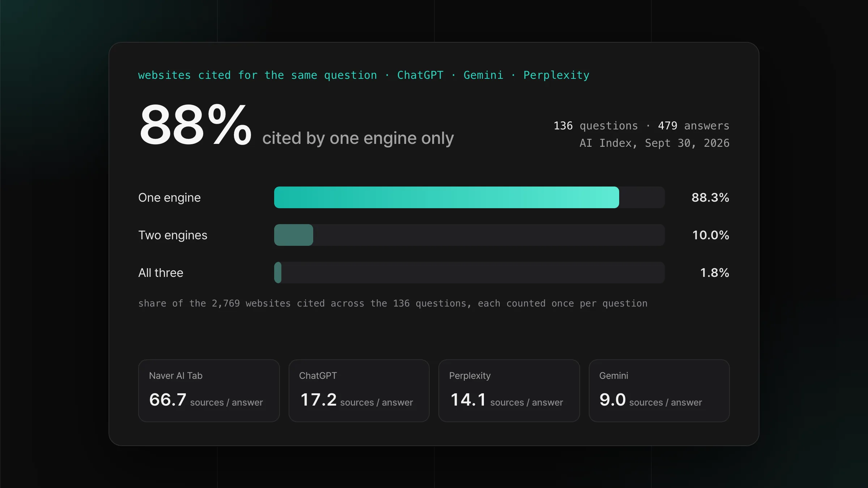Click the All three progress bar
This screenshot has width=868, height=488.
coord(469,273)
